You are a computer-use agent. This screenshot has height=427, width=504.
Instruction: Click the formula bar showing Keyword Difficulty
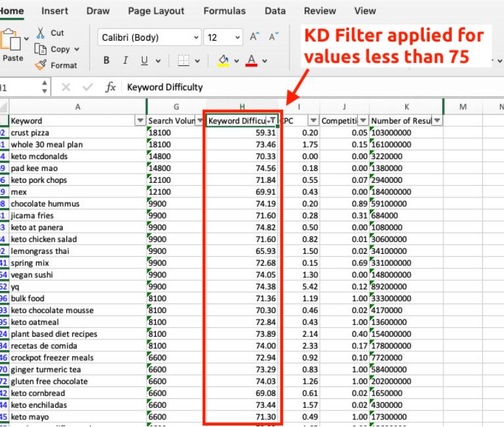pyautogui.click(x=296, y=87)
